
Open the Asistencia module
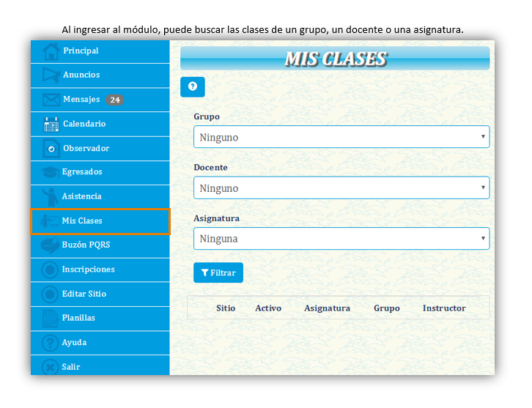tap(100, 197)
